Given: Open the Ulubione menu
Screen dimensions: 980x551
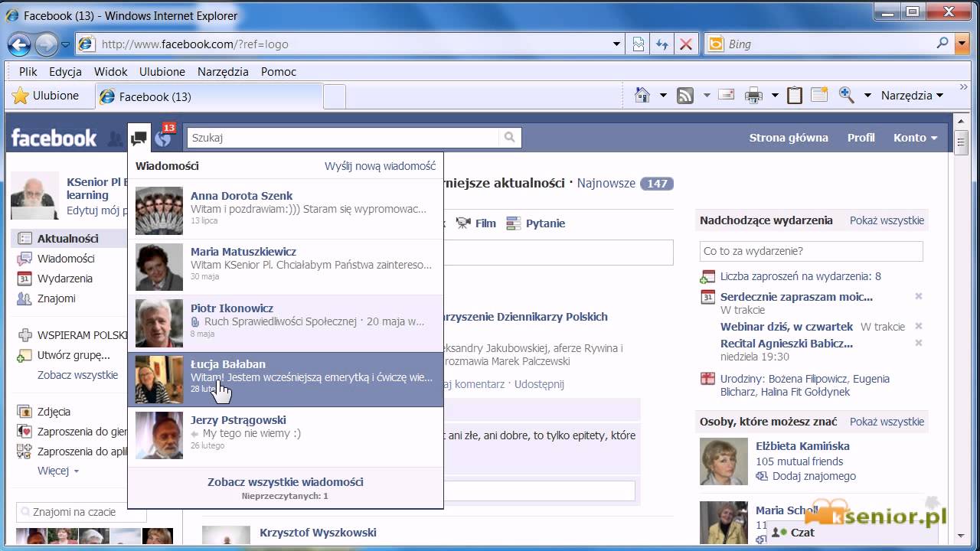Looking at the screenshot, I should (162, 71).
